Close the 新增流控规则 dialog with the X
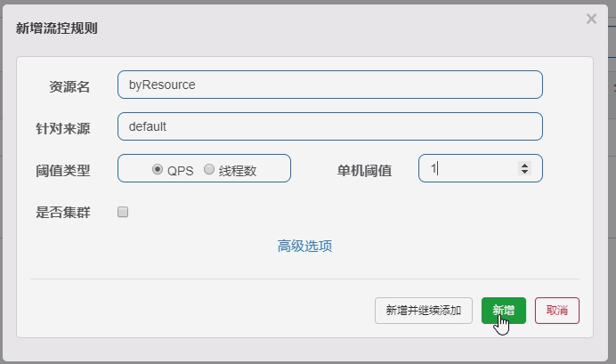Screen dimensions: 616x364 coord(591,19)
